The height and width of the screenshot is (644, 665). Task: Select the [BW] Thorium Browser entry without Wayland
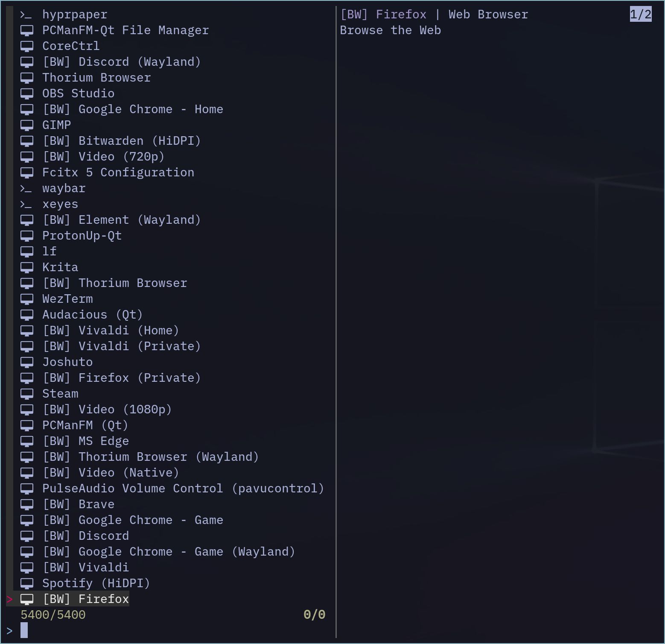coord(115,284)
